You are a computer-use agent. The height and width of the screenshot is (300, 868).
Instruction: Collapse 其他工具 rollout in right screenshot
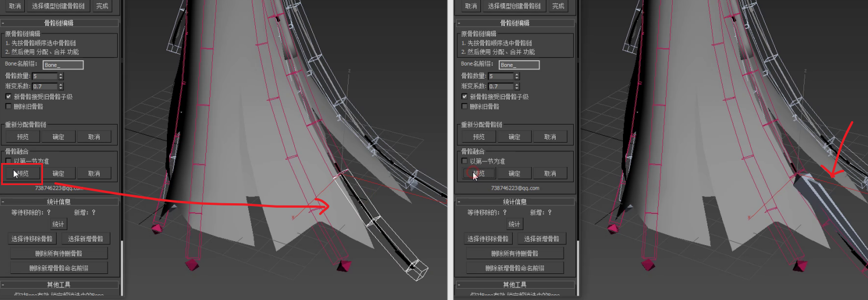[515, 285]
